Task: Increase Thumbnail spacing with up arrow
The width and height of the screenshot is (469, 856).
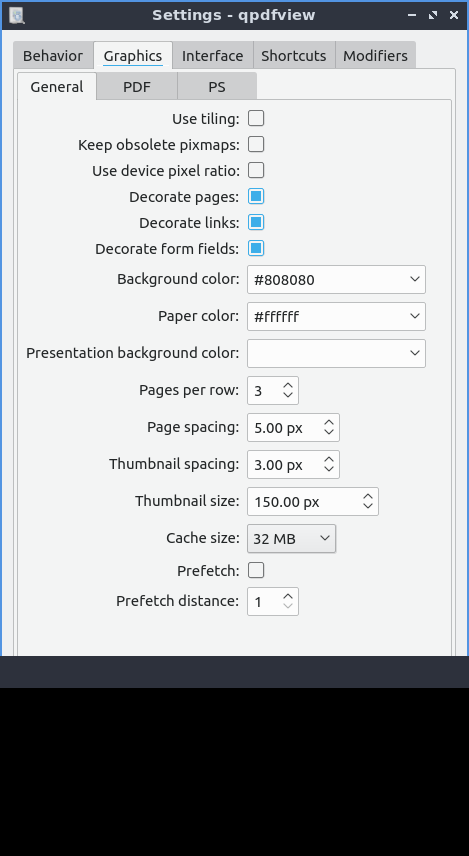Action: pos(329,459)
